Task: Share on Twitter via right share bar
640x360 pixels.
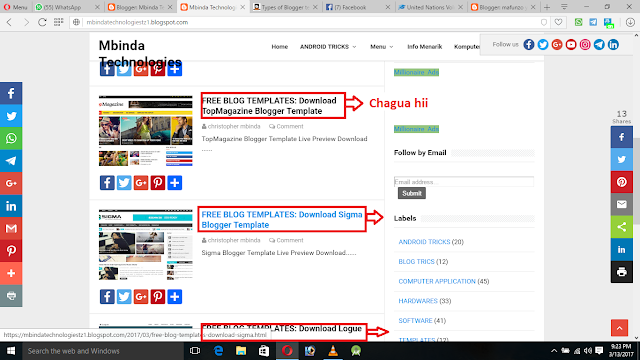Action: click(x=622, y=160)
